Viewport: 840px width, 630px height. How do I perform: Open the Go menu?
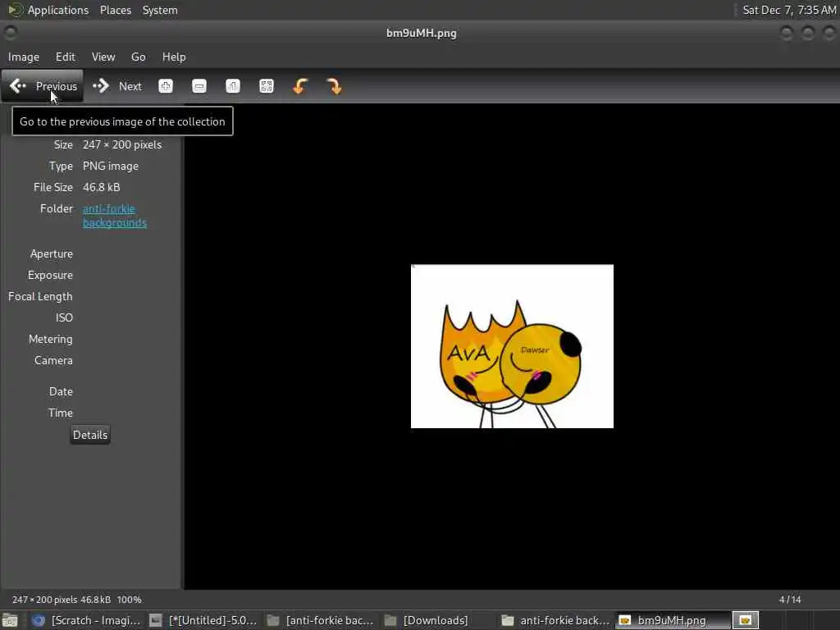pyautogui.click(x=138, y=57)
